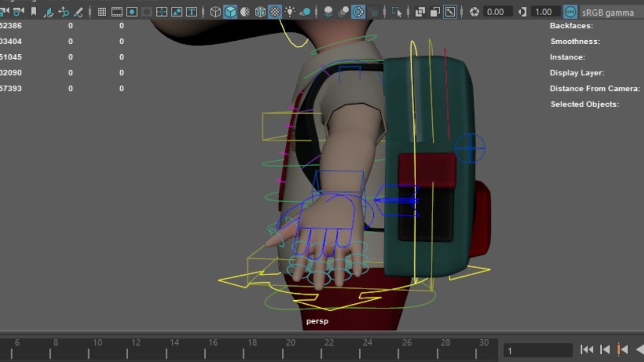
Task: Click the isolate select icon
Action: point(397,12)
